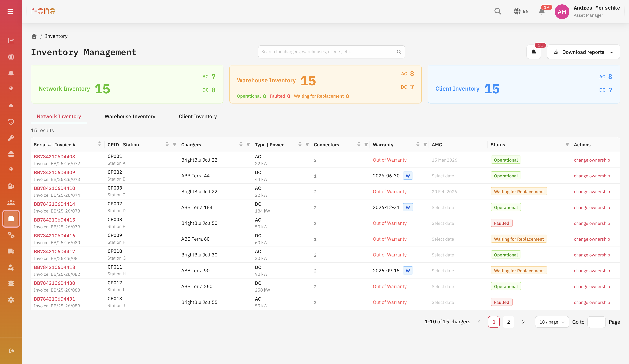Open the Client Inventory summary card

click(x=524, y=84)
